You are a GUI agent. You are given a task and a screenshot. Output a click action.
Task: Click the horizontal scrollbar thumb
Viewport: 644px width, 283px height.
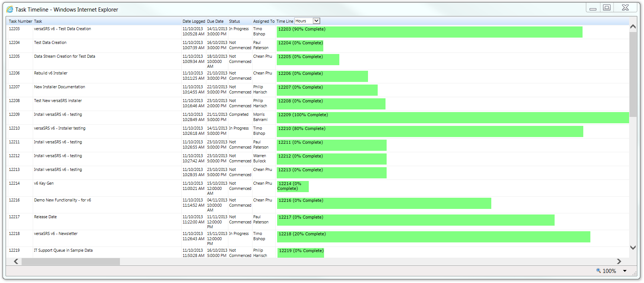(x=71, y=261)
